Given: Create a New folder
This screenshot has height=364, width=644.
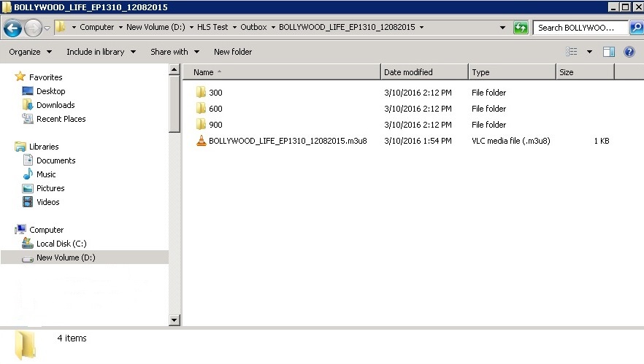Looking at the screenshot, I should [233, 52].
